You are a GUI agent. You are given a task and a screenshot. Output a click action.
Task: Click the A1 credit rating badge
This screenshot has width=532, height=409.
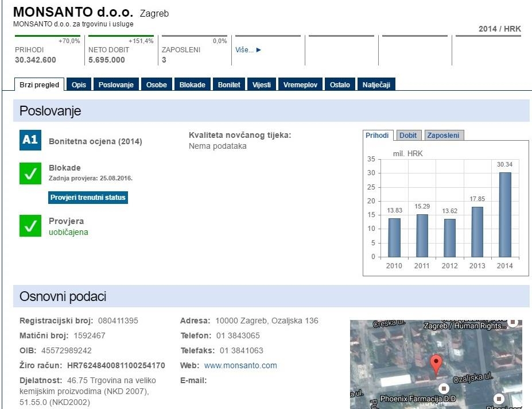[x=30, y=140]
